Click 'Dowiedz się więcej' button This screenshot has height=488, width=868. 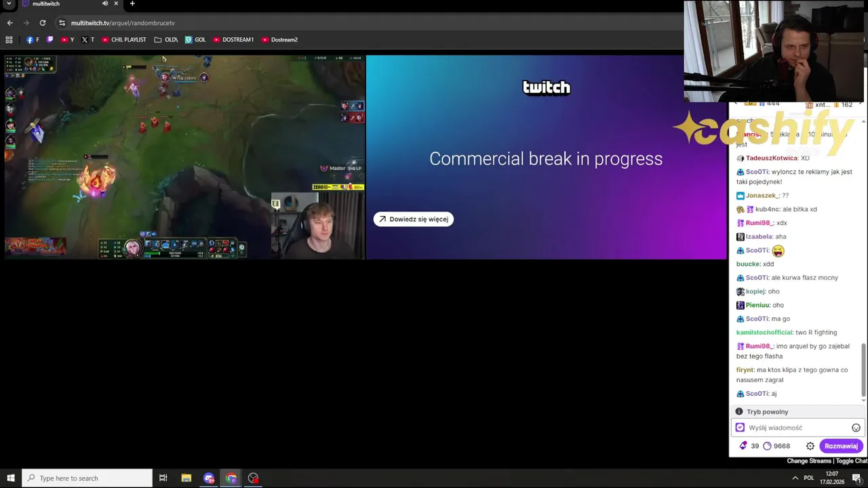pos(414,219)
